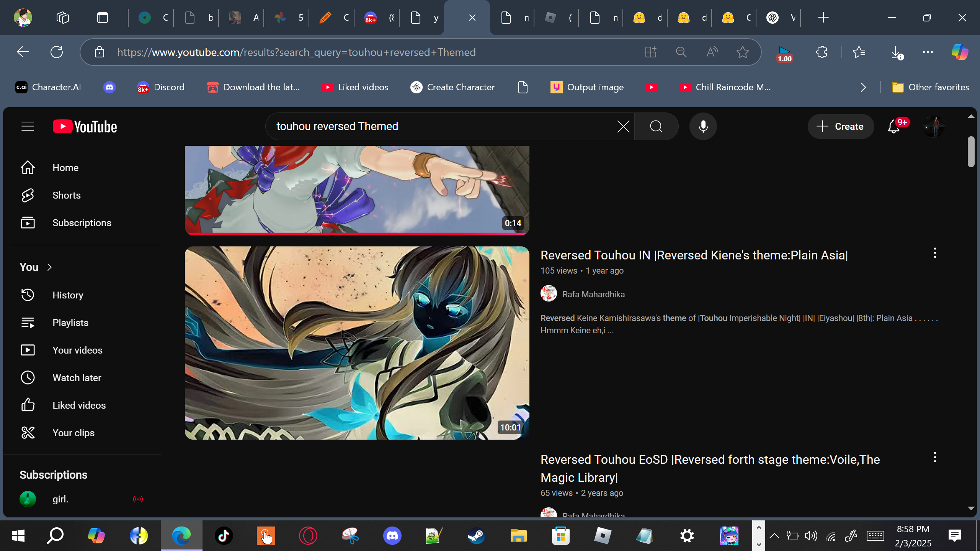Screen dimensions: 980x551
Task: Close the active browser tab
Action: (x=472, y=18)
